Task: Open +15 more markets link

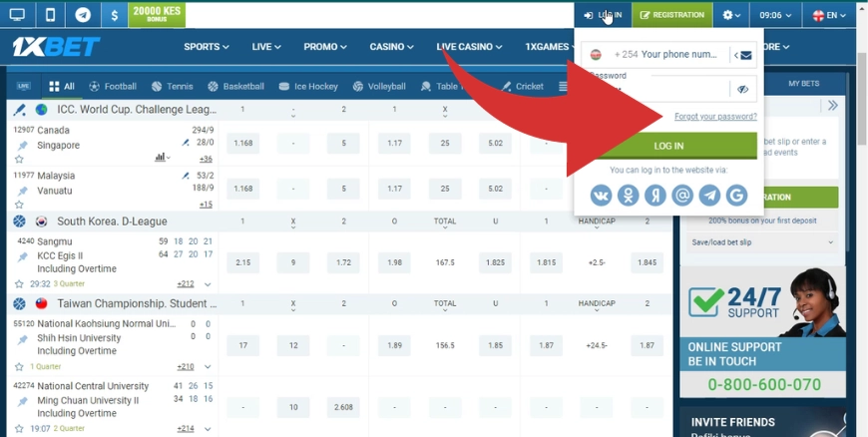Action: click(x=206, y=205)
